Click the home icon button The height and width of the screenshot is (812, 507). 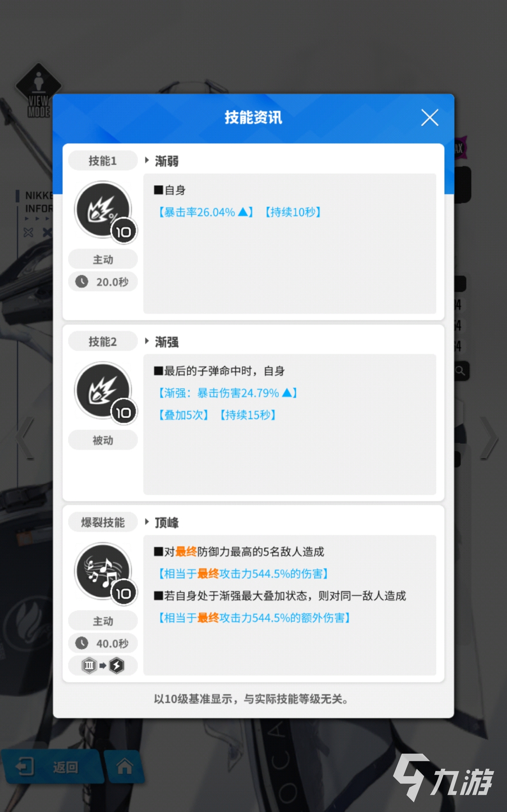[125, 766]
